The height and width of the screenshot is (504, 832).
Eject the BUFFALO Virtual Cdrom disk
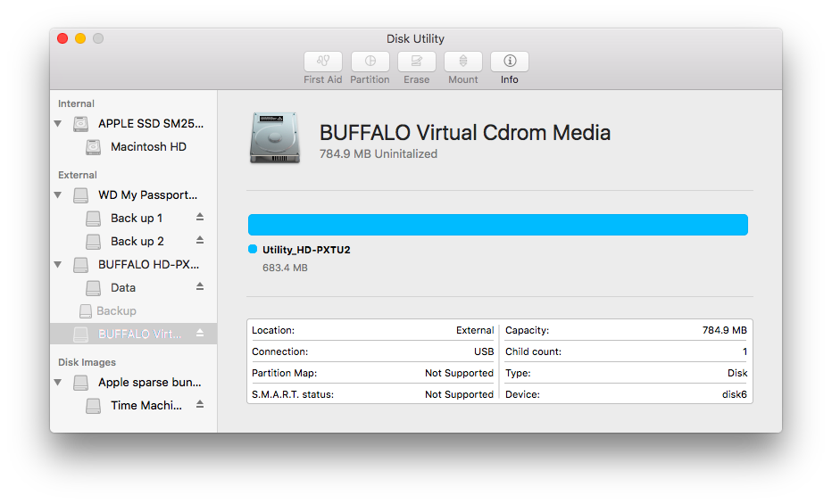pyautogui.click(x=200, y=333)
